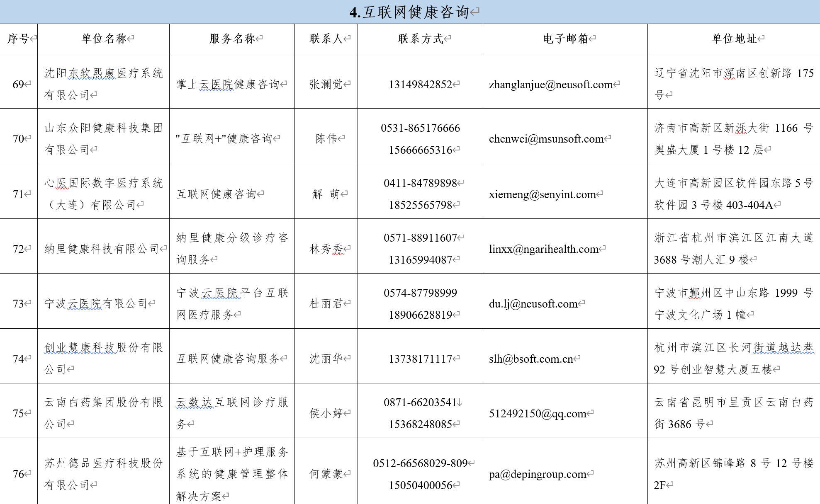Screen dimensions: 820x504
Task: Click service 纳里健康分级诊疗咨询服务
Action: pos(232,249)
